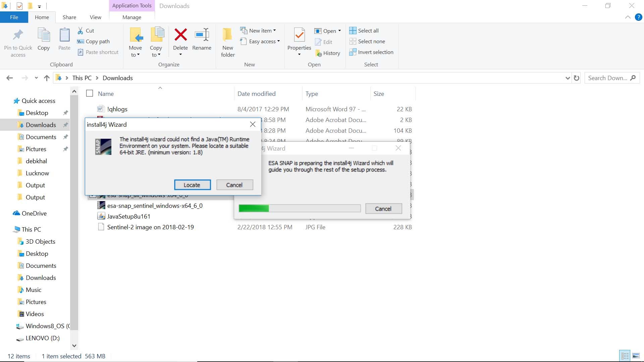Click the Pin to Quick access icon
The height and width of the screenshot is (362, 644).
18,35
